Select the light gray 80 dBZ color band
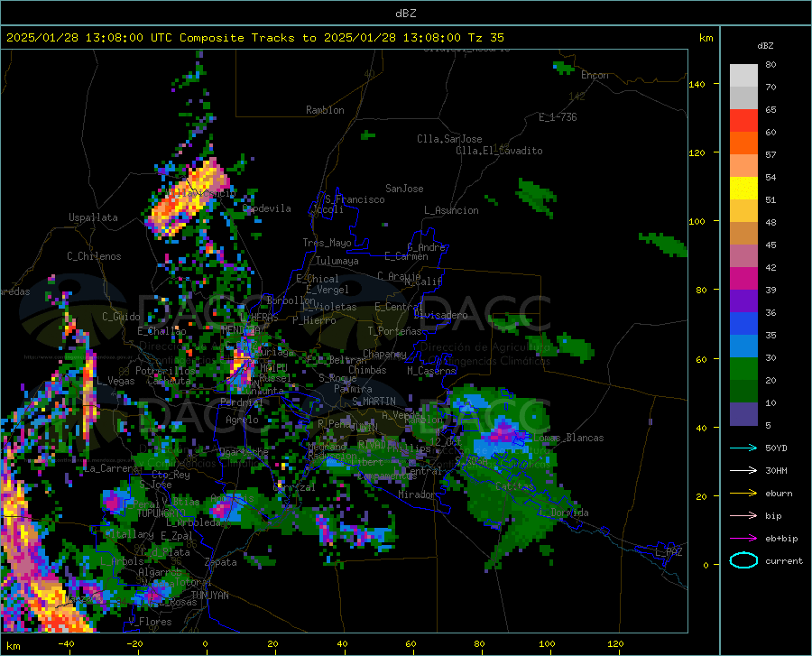Image resolution: width=812 pixels, height=656 pixels. (743, 76)
